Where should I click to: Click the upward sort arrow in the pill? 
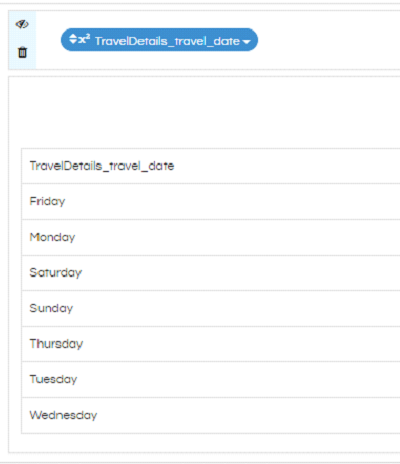(x=73, y=36)
